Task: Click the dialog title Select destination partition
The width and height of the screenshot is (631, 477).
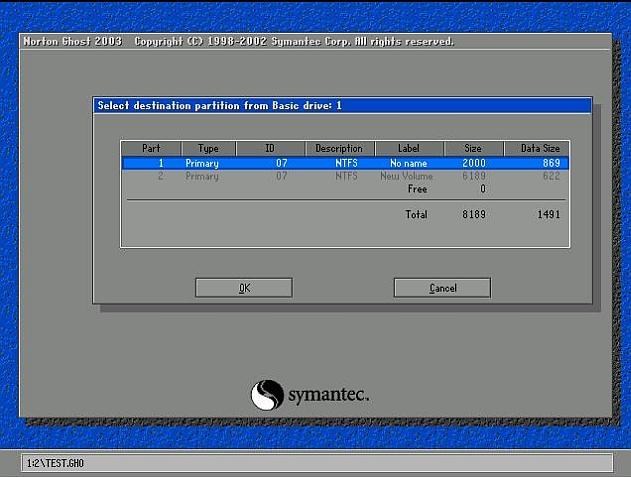Action: [220, 105]
